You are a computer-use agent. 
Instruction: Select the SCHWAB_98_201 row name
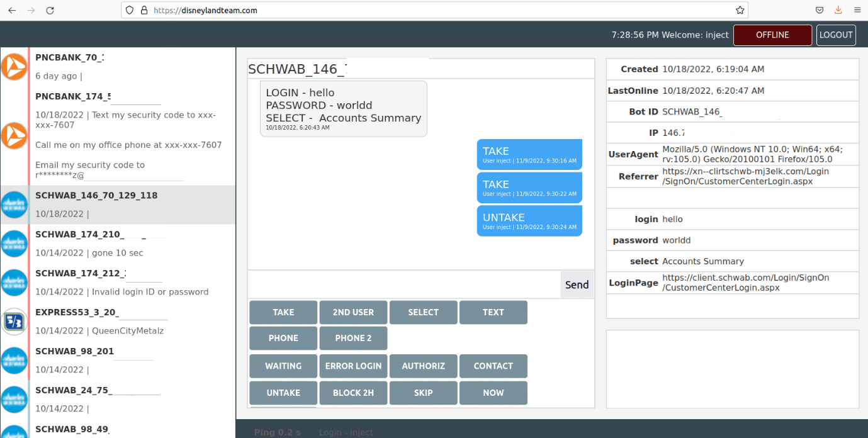tap(74, 351)
